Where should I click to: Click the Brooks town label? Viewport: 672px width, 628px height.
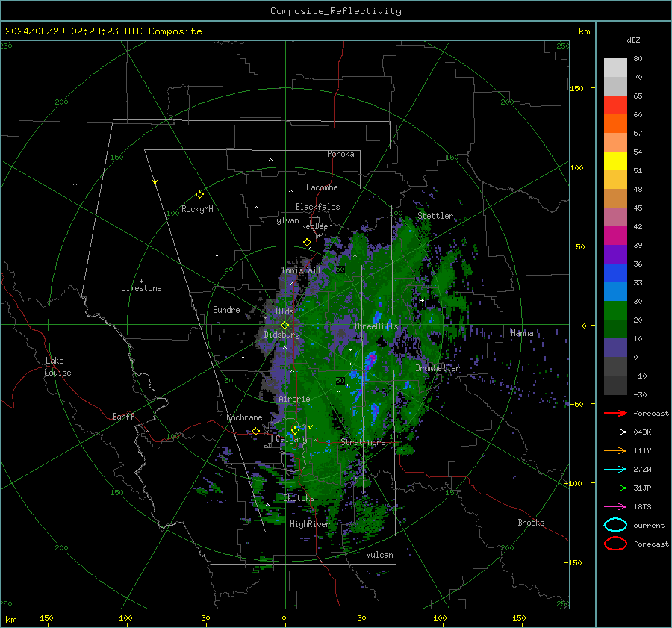[531, 523]
